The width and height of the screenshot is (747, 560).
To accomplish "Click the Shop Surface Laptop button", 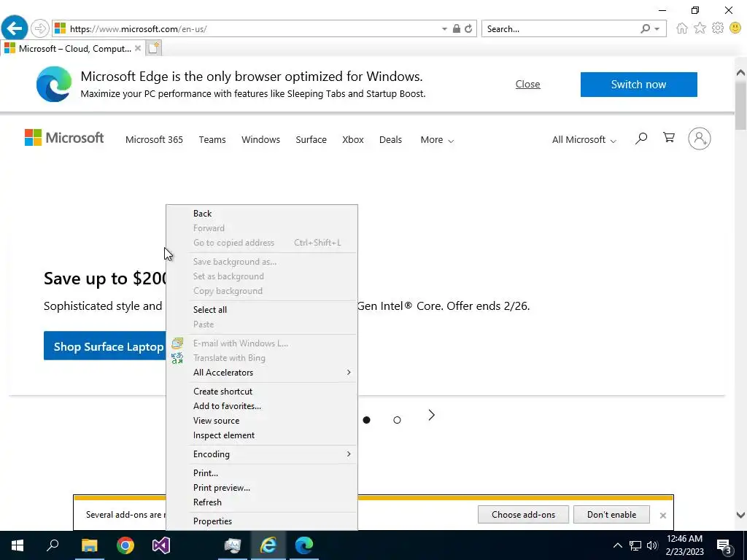I will [105, 346].
